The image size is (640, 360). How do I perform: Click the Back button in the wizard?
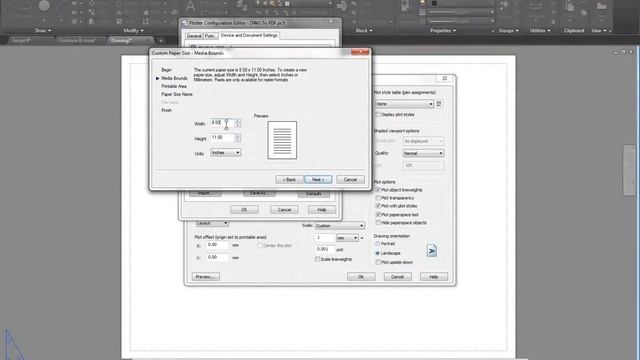[x=289, y=180]
